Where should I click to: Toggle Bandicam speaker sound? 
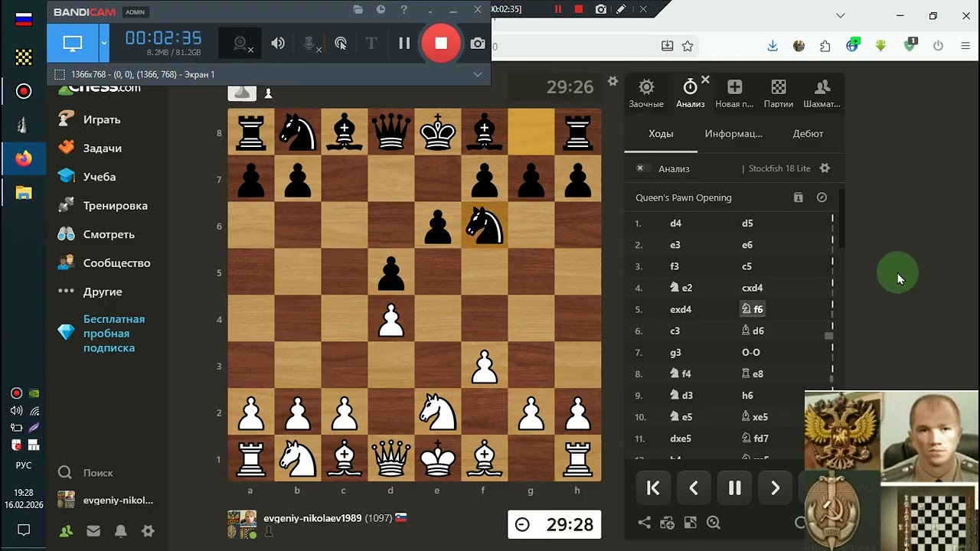click(x=278, y=44)
